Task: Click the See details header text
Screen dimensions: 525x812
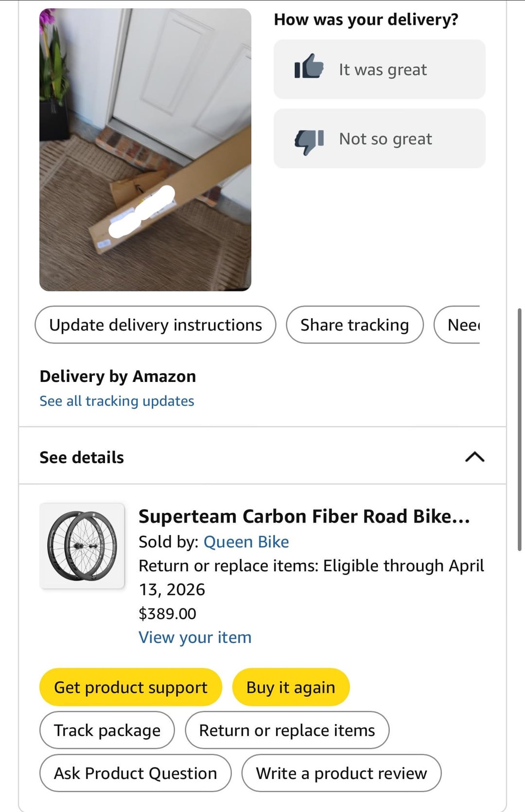Action: pos(82,457)
